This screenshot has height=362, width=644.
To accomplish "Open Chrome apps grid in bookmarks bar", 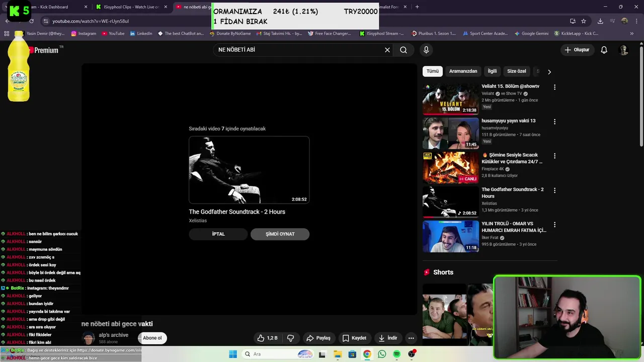I will 7,34.
